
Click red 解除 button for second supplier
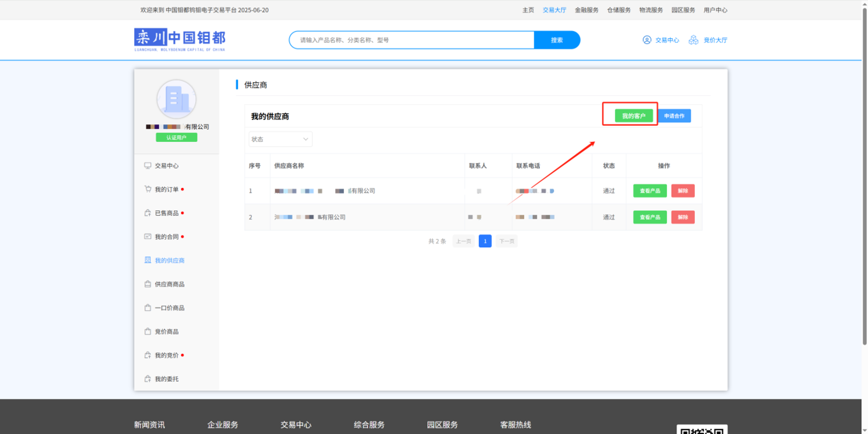tap(683, 217)
